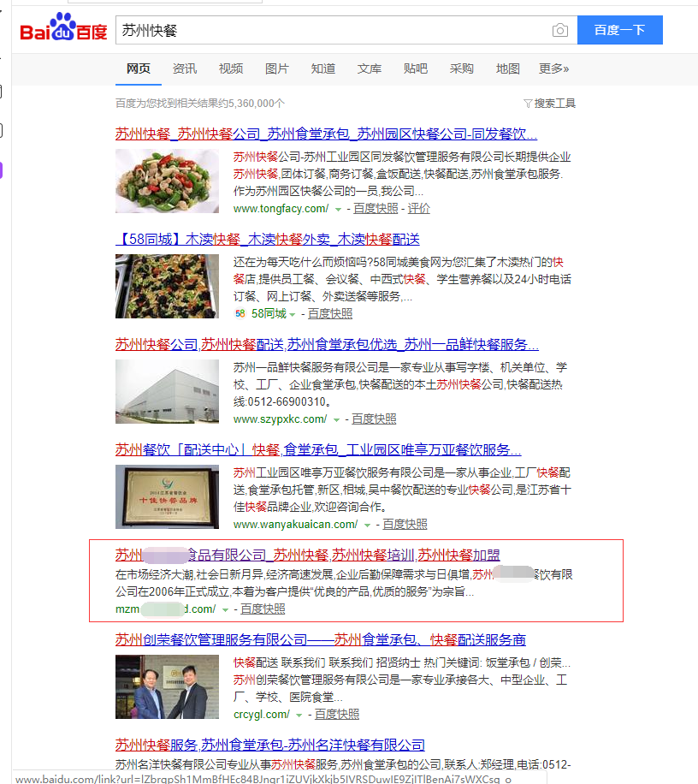The height and width of the screenshot is (784, 698).
Task: Click the factory building thumbnail
Action: click(x=168, y=391)
